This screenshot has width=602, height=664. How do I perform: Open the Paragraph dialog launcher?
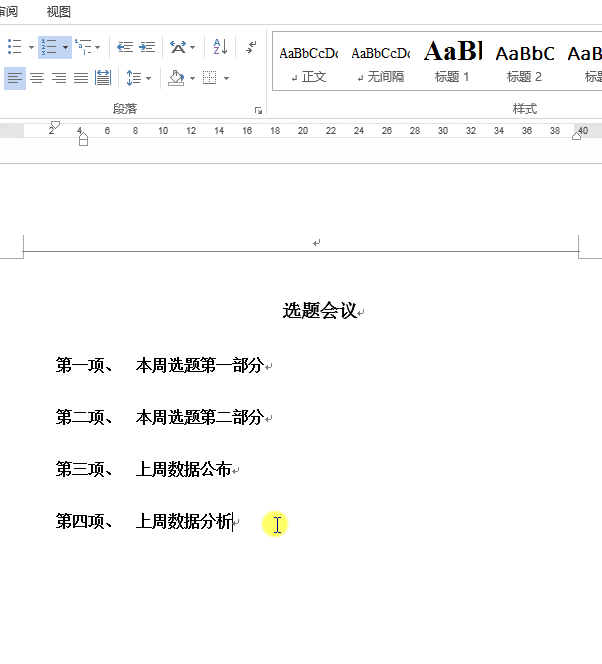point(258,111)
